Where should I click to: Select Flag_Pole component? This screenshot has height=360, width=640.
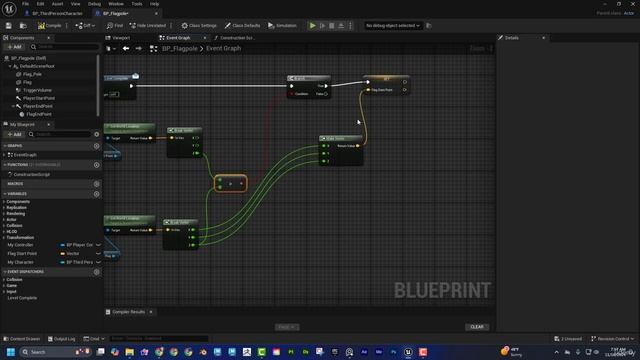[32, 74]
